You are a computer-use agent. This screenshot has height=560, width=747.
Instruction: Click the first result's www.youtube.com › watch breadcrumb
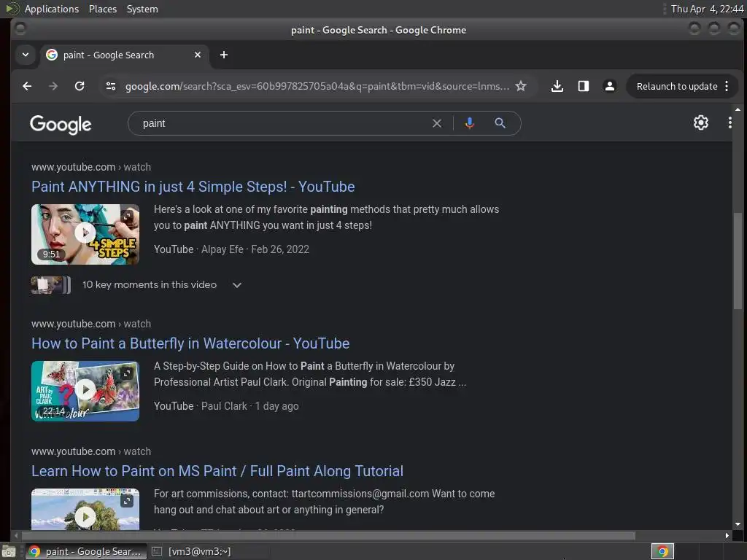point(91,167)
